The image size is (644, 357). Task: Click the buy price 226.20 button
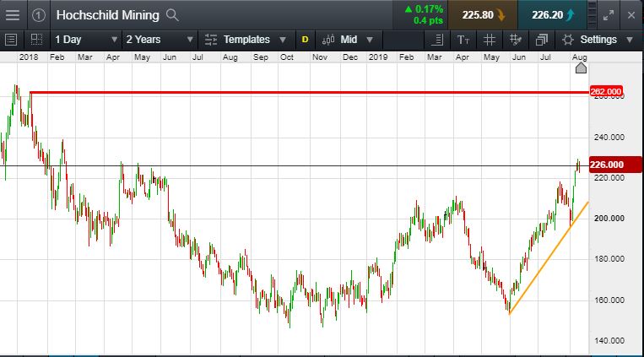click(552, 15)
